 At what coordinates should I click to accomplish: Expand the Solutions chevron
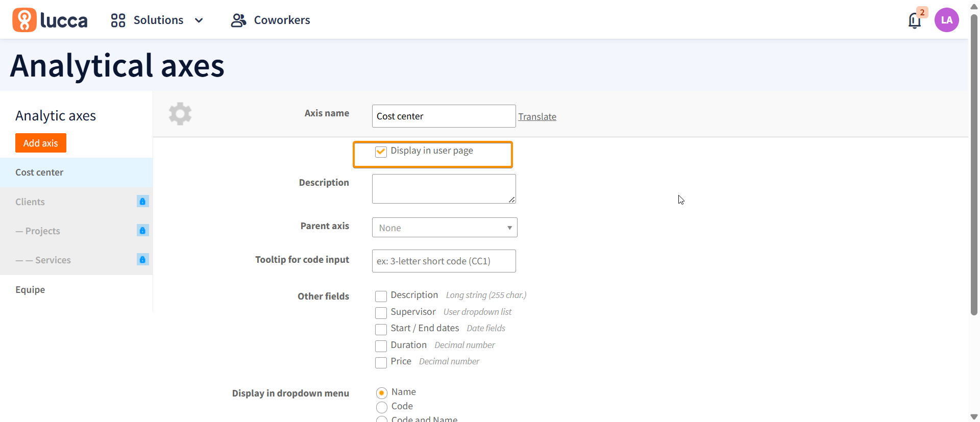pyautogui.click(x=199, y=20)
